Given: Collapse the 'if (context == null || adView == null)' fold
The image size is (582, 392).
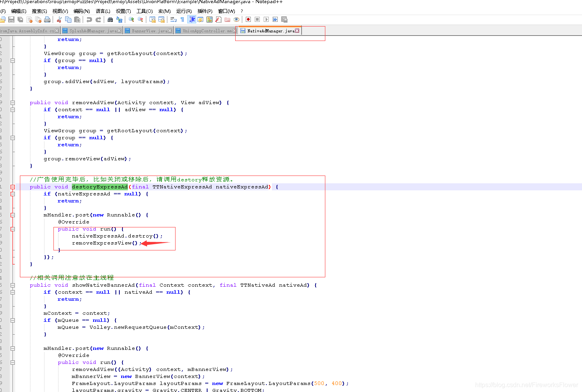Looking at the screenshot, I should click(x=12, y=110).
